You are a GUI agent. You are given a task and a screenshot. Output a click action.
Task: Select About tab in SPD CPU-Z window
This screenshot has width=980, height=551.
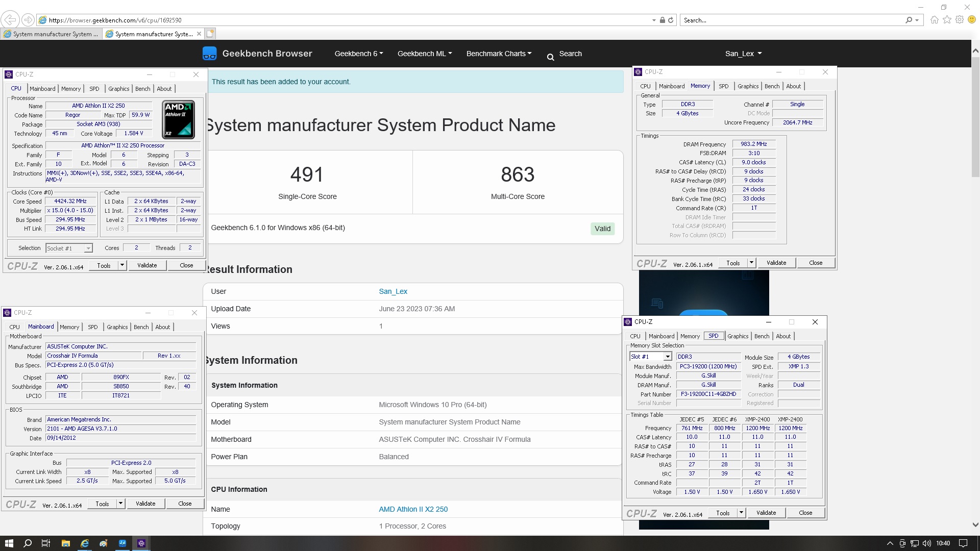pyautogui.click(x=783, y=336)
